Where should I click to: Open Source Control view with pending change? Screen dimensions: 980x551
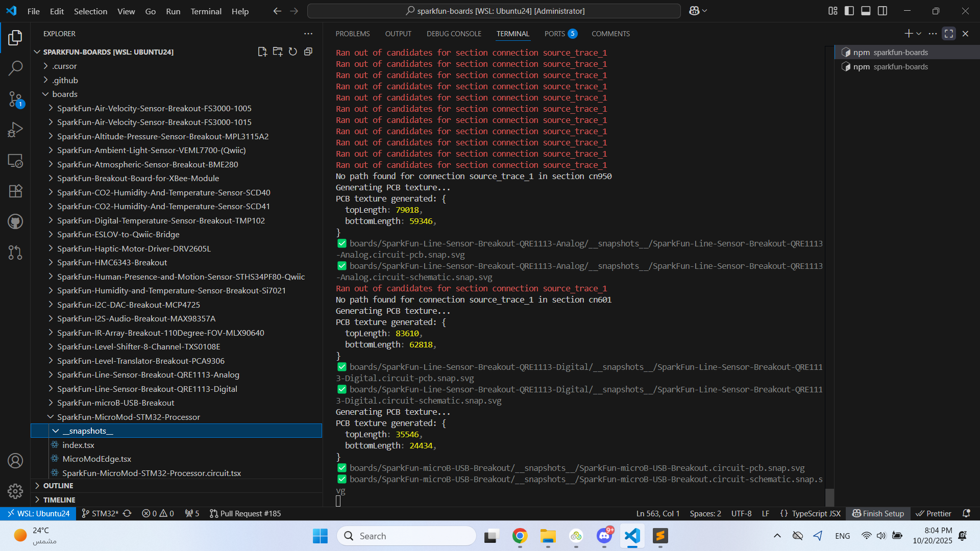[x=15, y=99]
